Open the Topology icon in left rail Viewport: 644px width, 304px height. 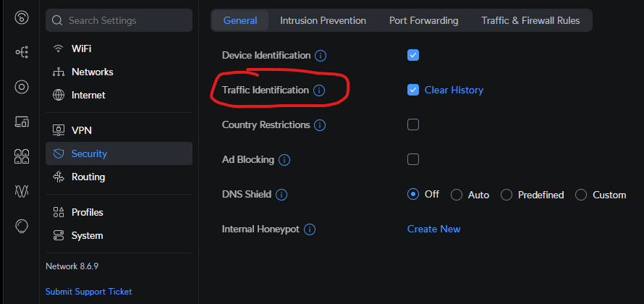[x=22, y=52]
